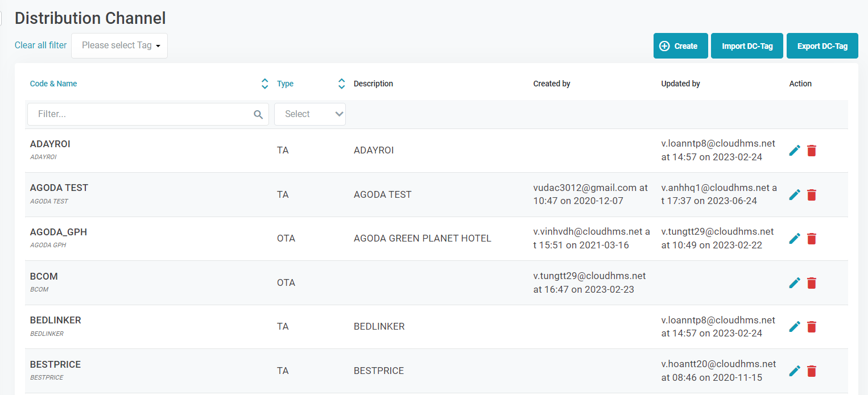Click the Create button
Image resolution: width=868 pixels, height=395 pixels.
680,46
